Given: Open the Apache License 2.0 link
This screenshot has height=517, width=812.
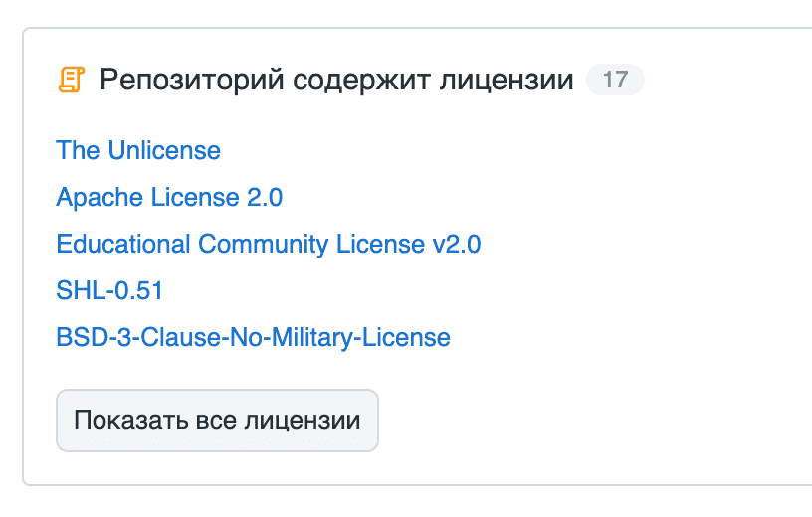Looking at the screenshot, I should tap(169, 197).
